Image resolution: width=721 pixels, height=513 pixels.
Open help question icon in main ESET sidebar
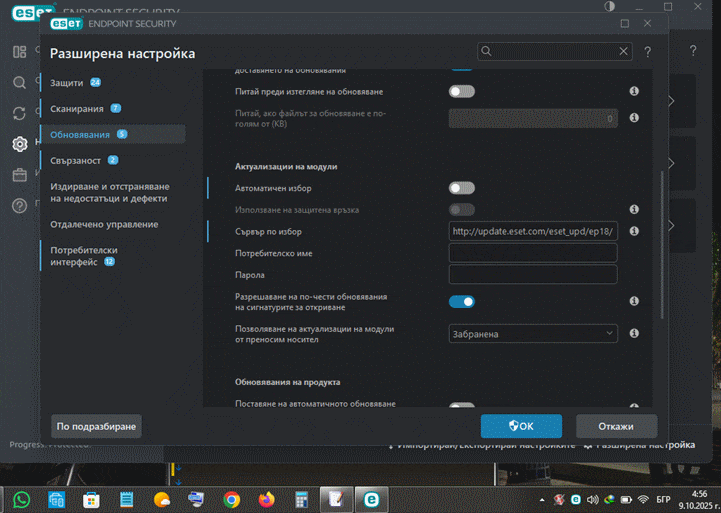[19, 205]
